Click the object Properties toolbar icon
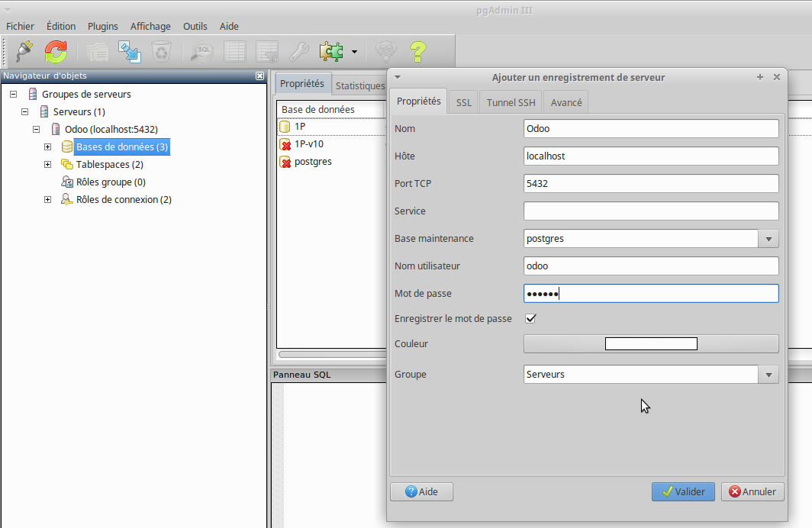This screenshot has height=528, width=812. (98, 52)
